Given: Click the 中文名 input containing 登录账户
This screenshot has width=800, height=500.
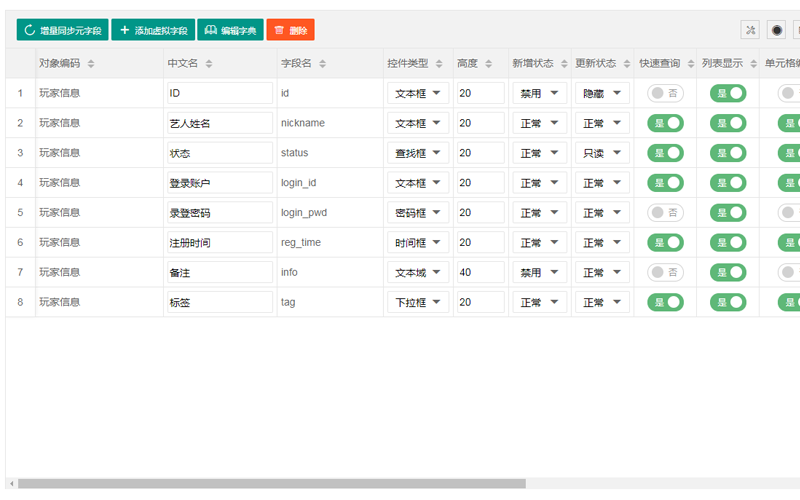Looking at the screenshot, I should tap(219, 183).
